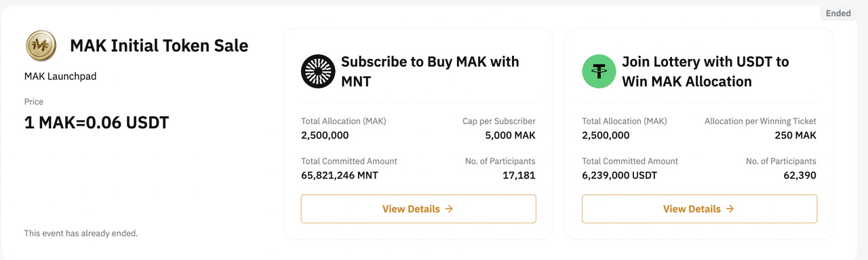
Task: Click the 250 MAK allocation per ticket value
Action: click(x=795, y=135)
